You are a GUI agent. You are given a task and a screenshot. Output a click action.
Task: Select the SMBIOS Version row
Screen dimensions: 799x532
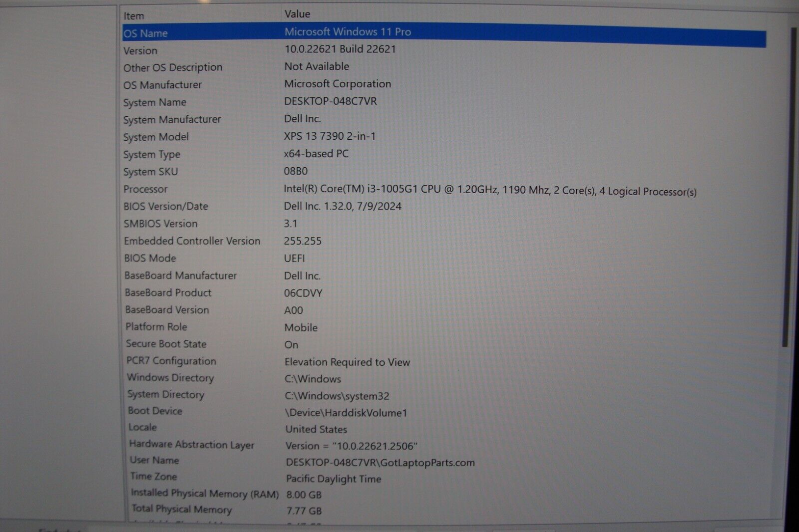161,224
